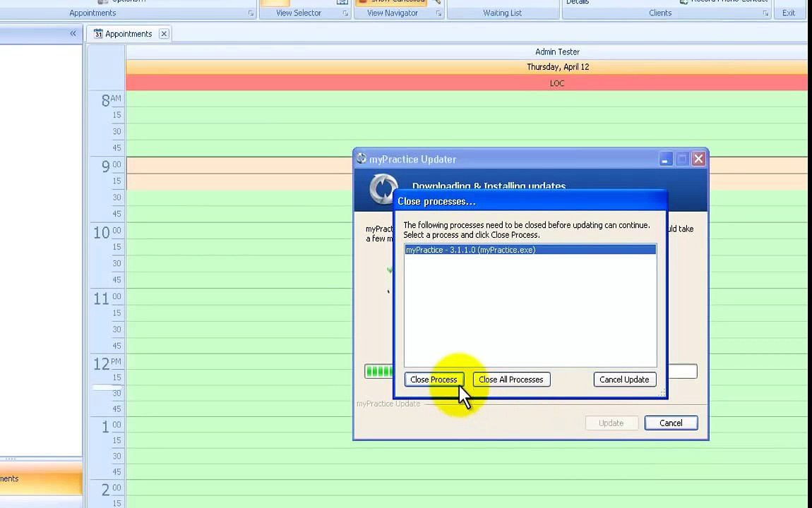Select myPractice - 3.1.1.0 process entry
The width and height of the screenshot is (812, 508).
pos(530,250)
